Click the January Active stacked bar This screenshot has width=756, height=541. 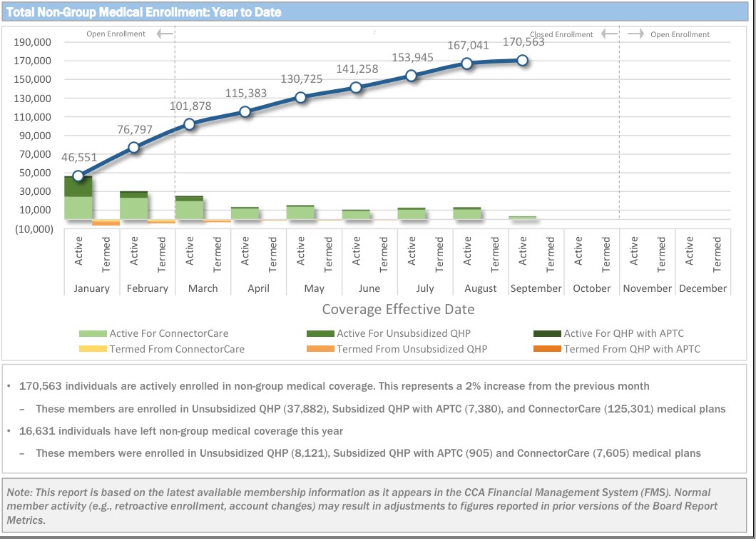coord(78,198)
